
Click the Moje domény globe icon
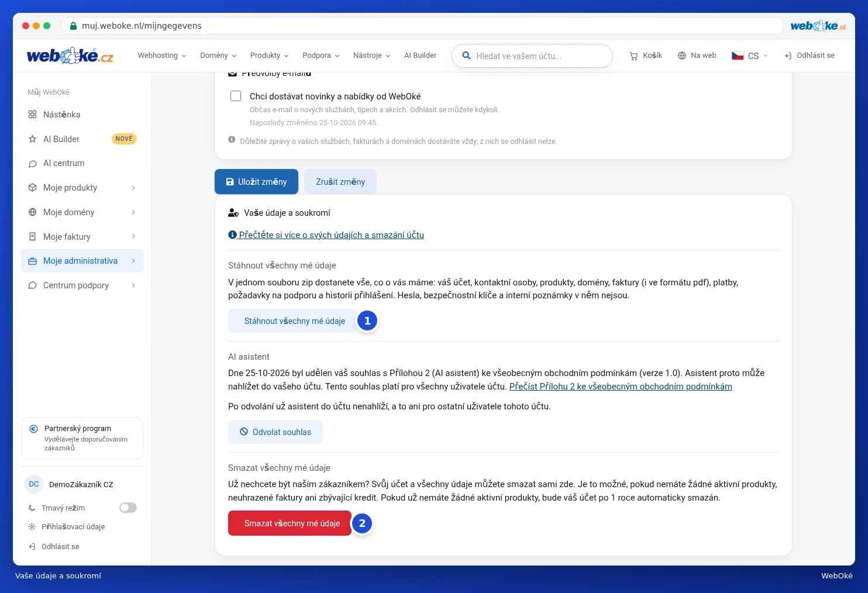[x=32, y=212]
